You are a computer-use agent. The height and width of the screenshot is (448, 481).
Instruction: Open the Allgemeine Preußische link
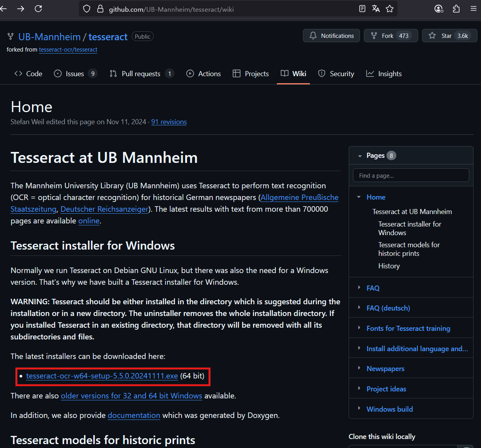pyautogui.click(x=299, y=197)
